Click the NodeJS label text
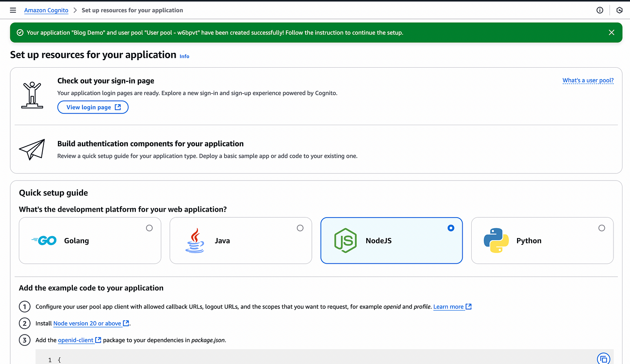630x364 pixels. [x=378, y=240]
